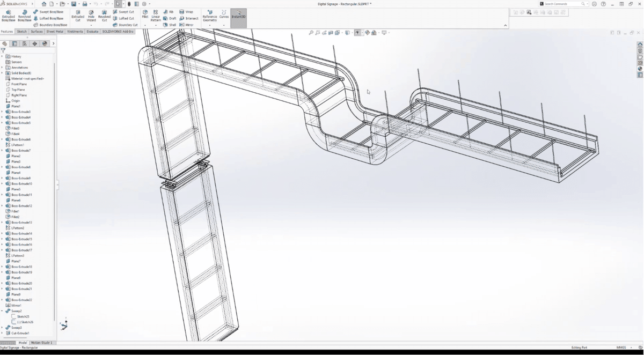Pick the Boundary Boss/Base tool
Viewport: 644px width, 355px height.
[x=50, y=25]
